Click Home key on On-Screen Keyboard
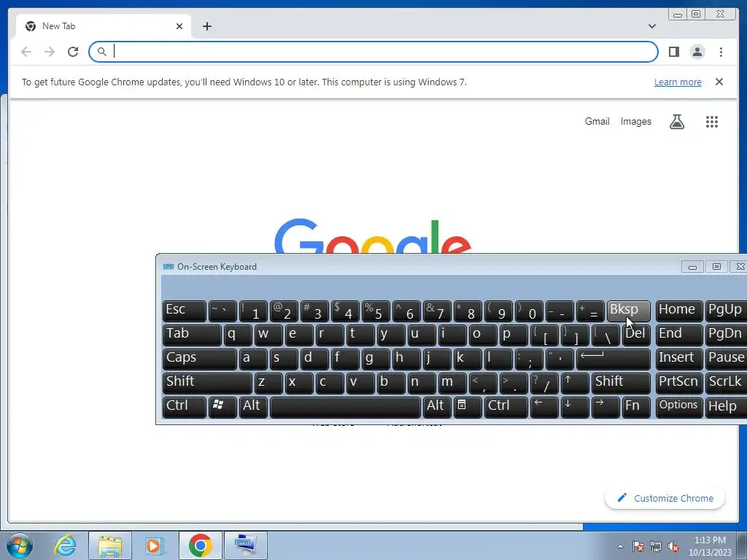 click(679, 311)
